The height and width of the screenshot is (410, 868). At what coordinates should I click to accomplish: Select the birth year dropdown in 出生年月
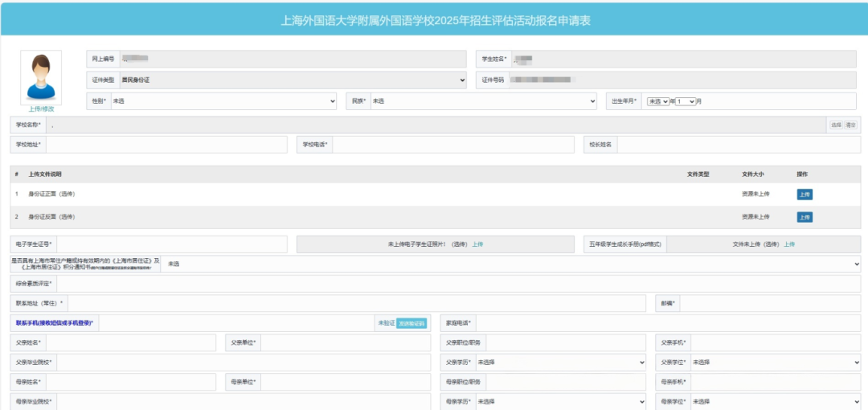[658, 102]
